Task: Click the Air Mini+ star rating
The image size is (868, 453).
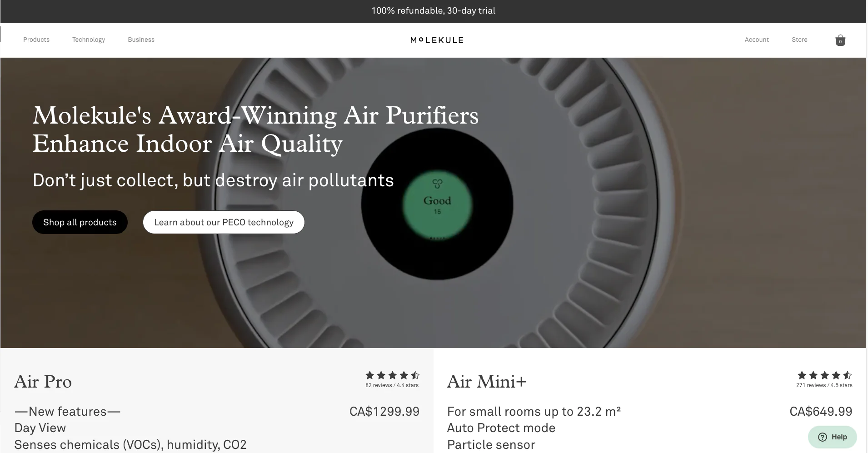Action: point(824,375)
